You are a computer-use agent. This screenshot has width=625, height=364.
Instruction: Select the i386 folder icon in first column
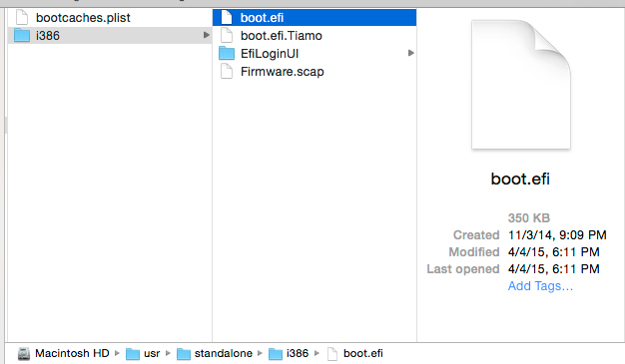coord(22,36)
